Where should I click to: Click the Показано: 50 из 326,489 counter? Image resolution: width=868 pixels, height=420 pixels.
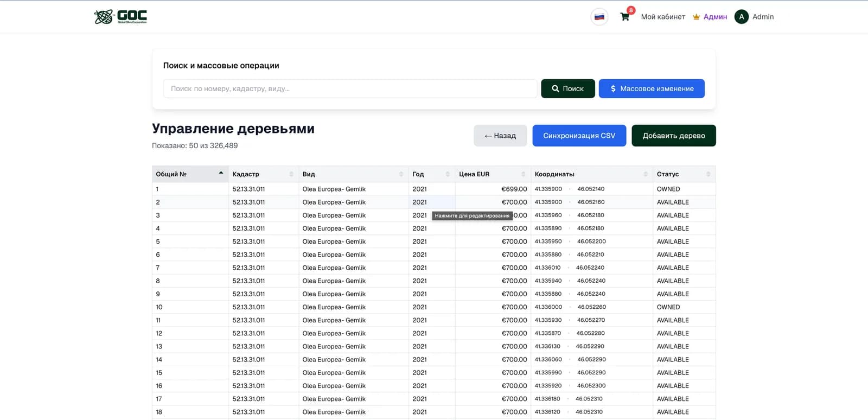click(x=195, y=145)
